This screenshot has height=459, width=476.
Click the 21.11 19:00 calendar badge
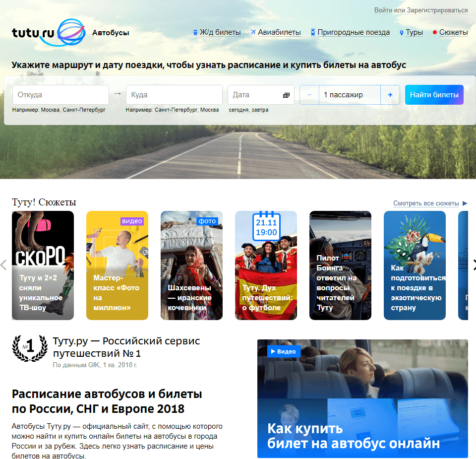267,226
